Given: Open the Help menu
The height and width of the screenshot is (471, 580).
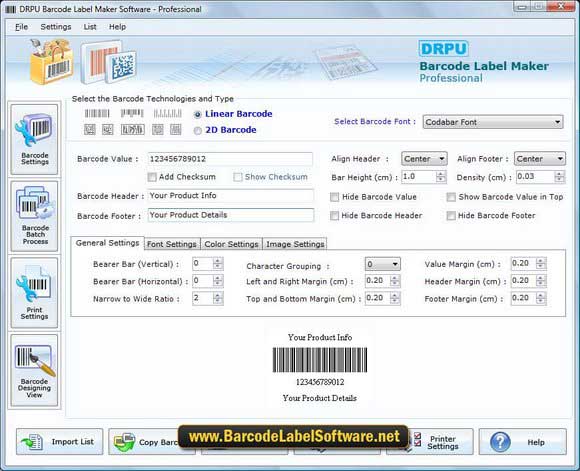Looking at the screenshot, I should [117, 27].
